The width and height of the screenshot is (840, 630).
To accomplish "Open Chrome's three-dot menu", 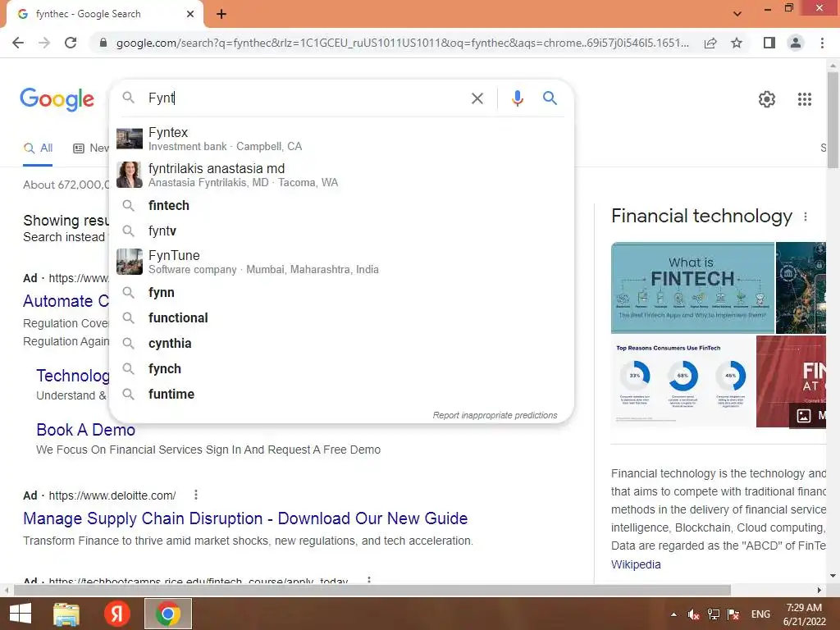I will click(x=822, y=43).
